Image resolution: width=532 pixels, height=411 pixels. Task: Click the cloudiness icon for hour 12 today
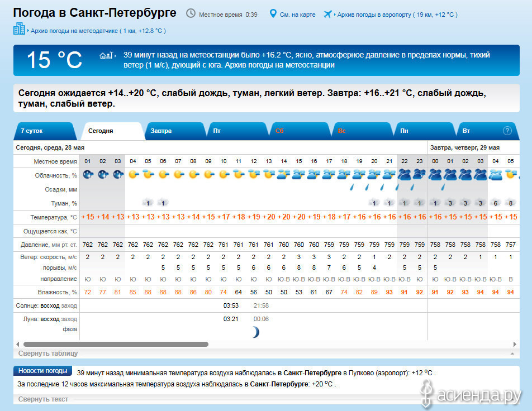pyautogui.click(x=254, y=175)
